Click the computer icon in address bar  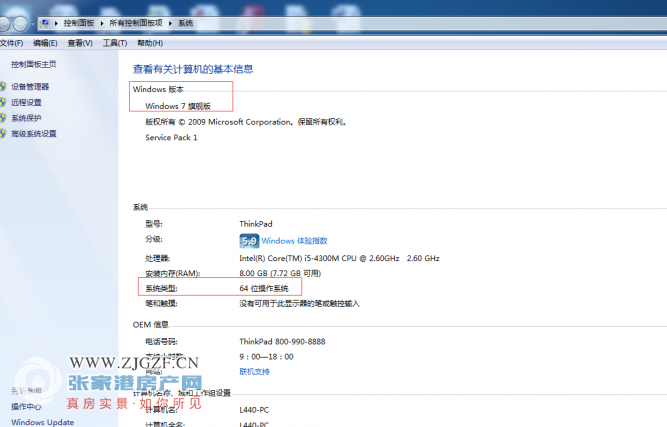[45, 23]
